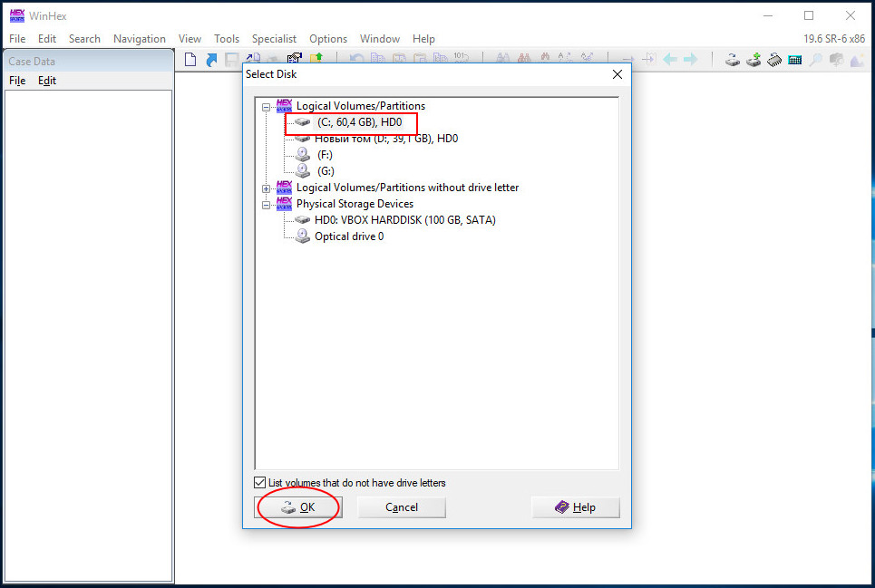Select the Новый том (D:, 39,1 GB) volume
The image size is (875, 588).
(x=386, y=139)
